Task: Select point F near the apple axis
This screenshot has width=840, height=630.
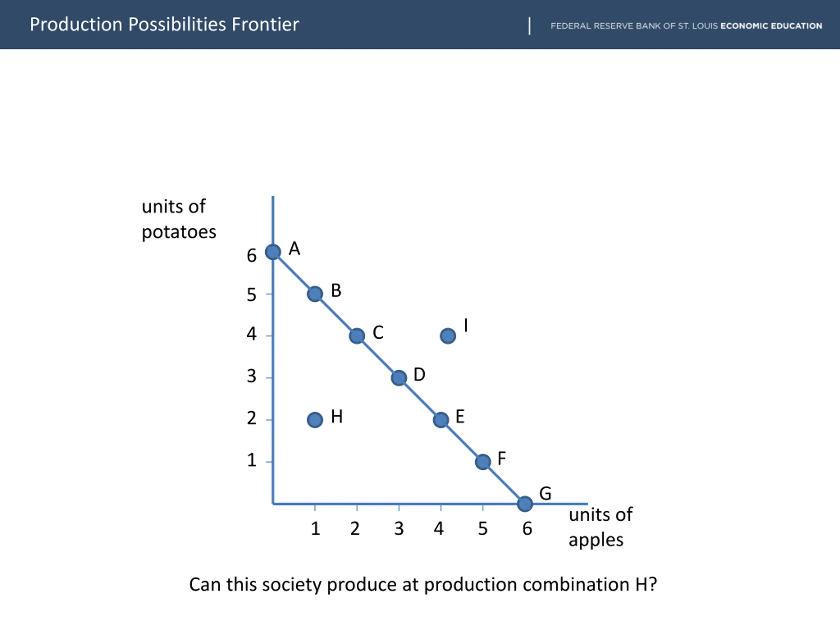Action: click(483, 462)
